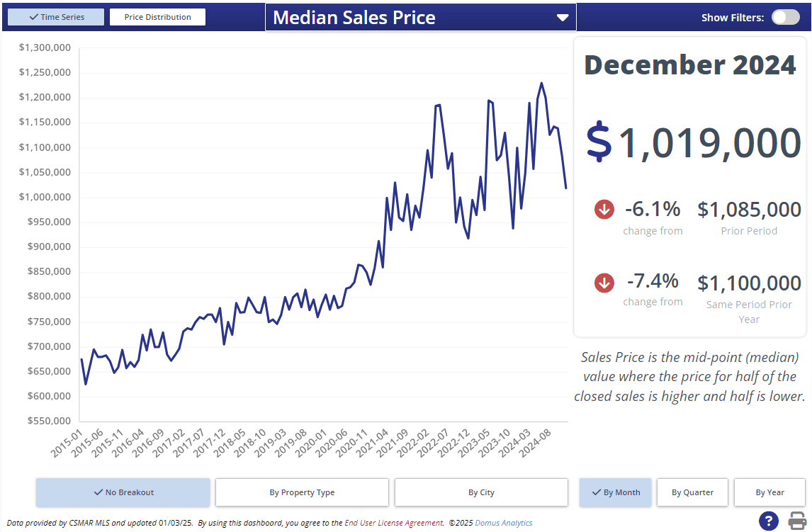Image resolution: width=812 pixels, height=532 pixels.
Task: Click the red down arrow beside -6.1%
Action: point(604,210)
